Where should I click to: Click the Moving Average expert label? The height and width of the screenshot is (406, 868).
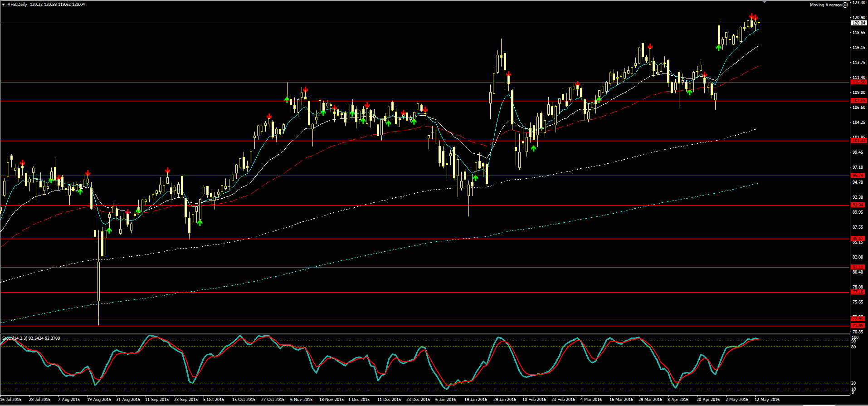(825, 5)
